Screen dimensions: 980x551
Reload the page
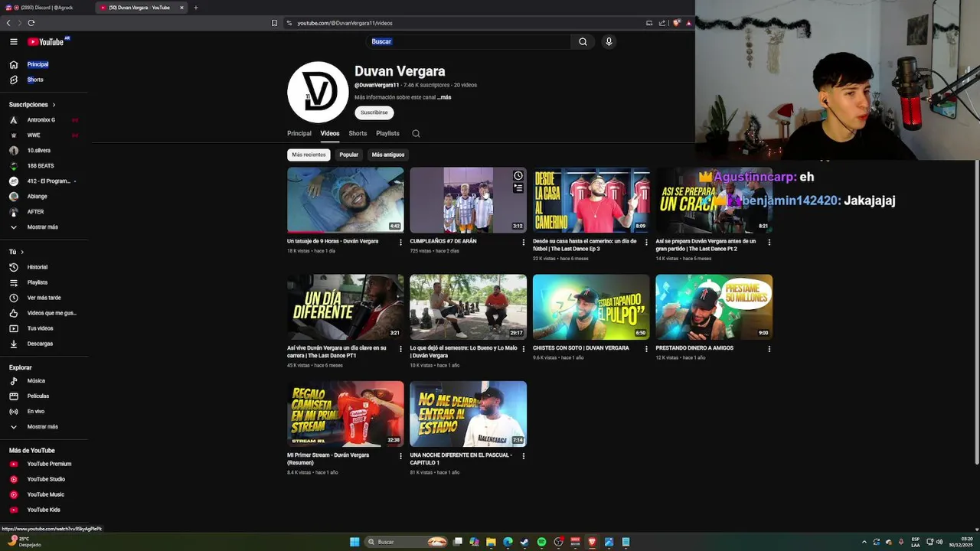[31, 23]
